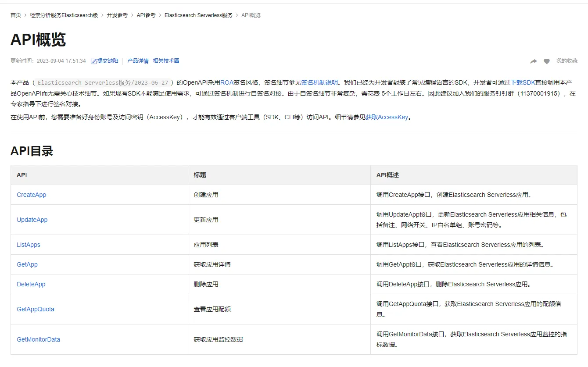
Task: Open 我的收藏 link
Action: [567, 61]
